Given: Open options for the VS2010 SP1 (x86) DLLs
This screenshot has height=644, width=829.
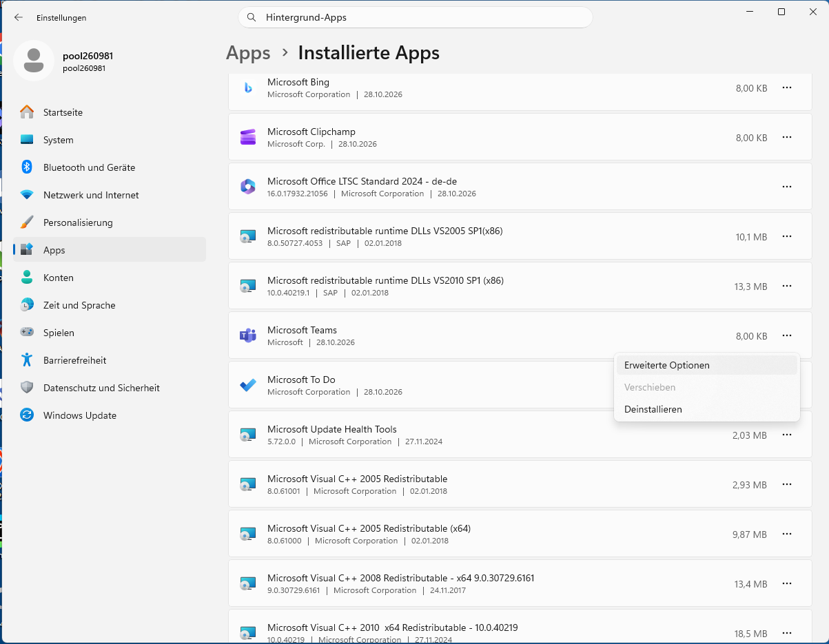Looking at the screenshot, I should pos(787,286).
